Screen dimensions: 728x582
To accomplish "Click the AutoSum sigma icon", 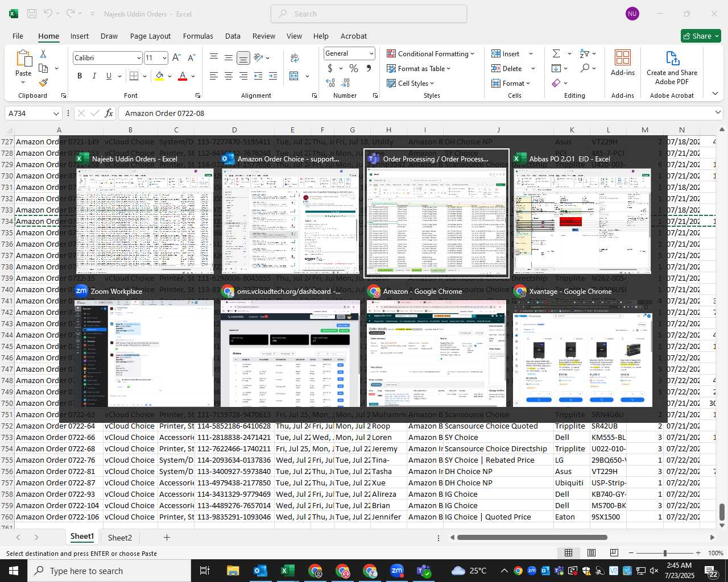I will click(x=556, y=53).
